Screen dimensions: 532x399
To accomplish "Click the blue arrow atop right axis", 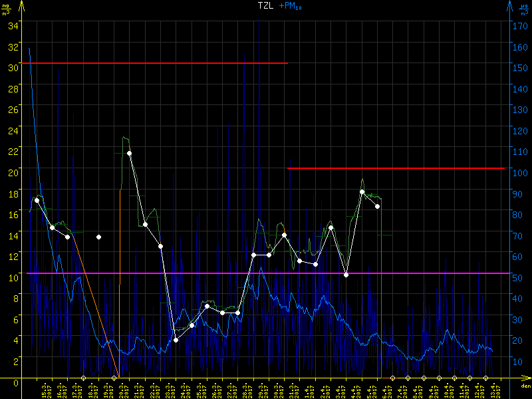I will click(509, 5).
